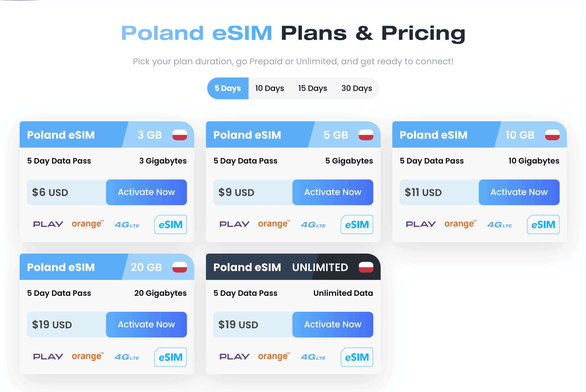Open the 15 Days plan view

[312, 88]
